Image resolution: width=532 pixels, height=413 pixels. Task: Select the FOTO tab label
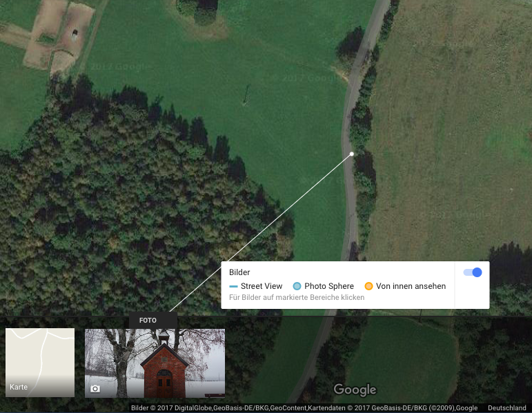pos(148,321)
